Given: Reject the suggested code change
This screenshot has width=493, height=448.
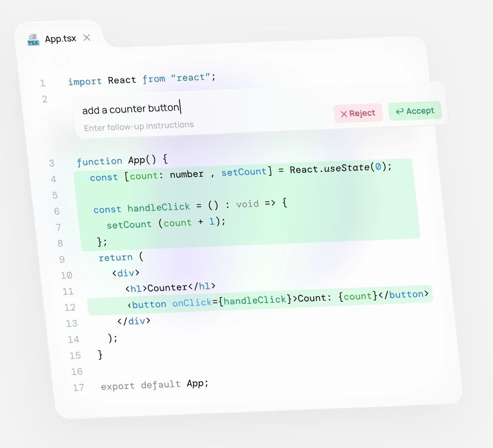Looking at the screenshot, I should (x=358, y=113).
